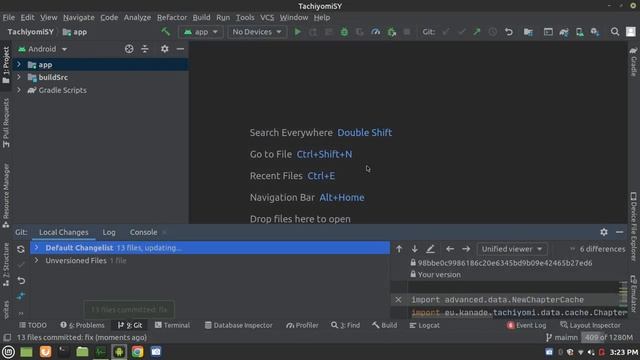Open the No Devices dropdown
This screenshot has width=640, height=360.
(x=257, y=32)
